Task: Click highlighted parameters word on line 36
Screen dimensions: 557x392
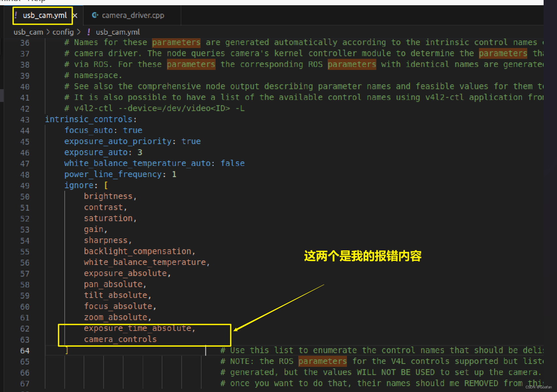Action: tap(176, 42)
